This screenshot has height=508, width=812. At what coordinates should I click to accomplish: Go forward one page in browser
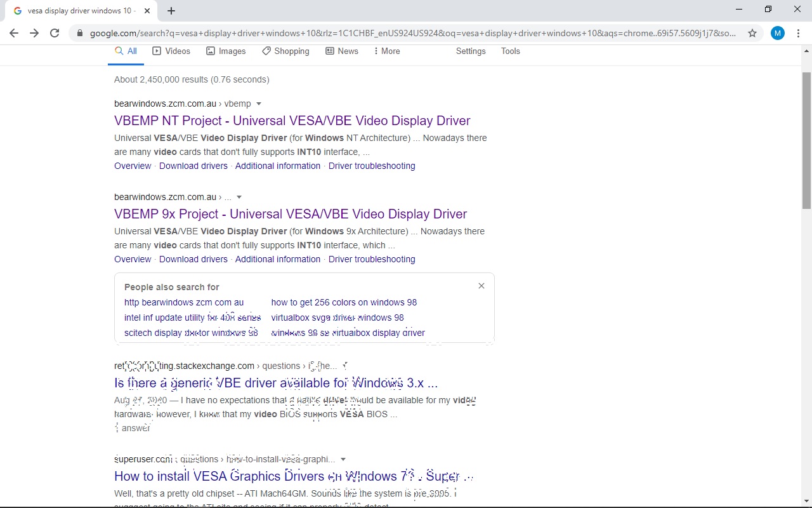point(34,33)
